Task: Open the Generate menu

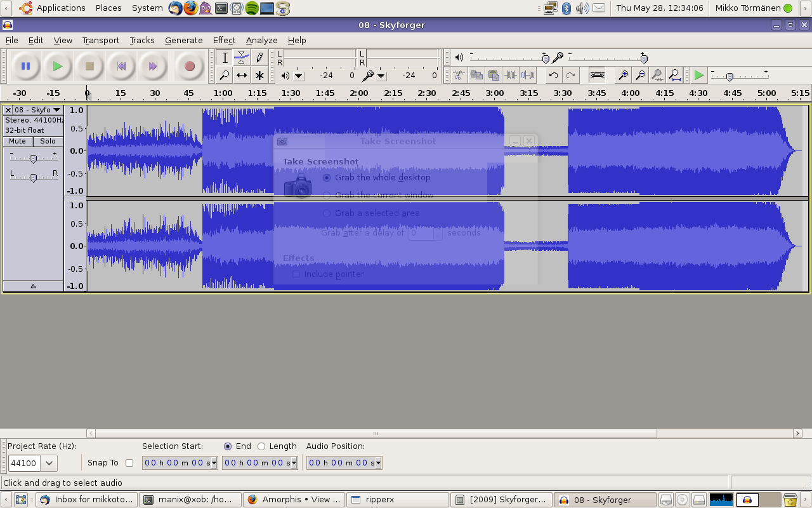Action: pos(183,40)
